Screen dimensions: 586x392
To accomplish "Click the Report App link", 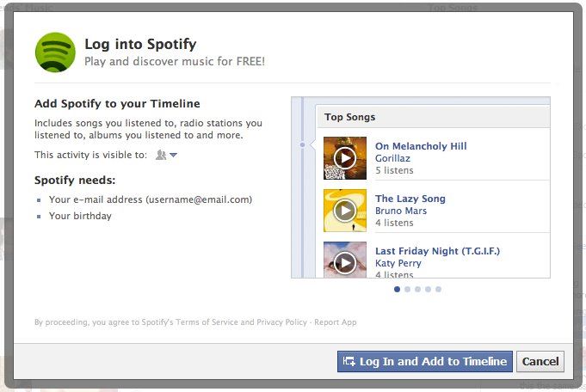I will coord(336,322).
